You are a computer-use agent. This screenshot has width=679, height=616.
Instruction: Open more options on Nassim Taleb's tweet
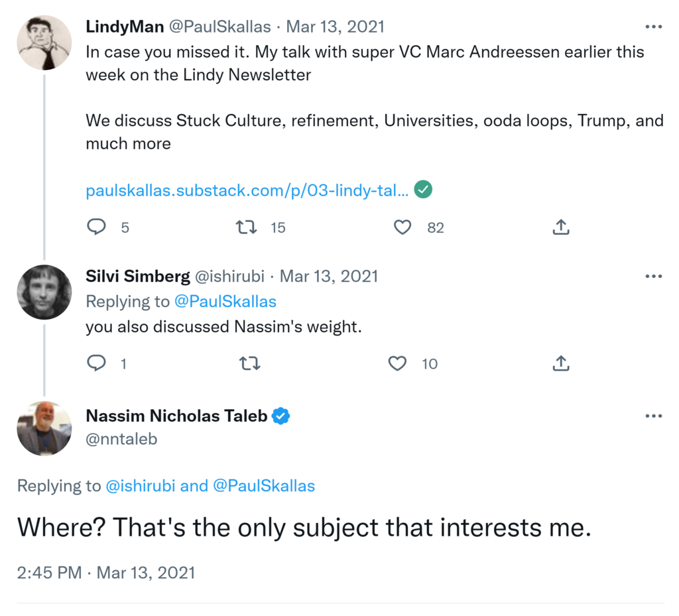pyautogui.click(x=653, y=416)
